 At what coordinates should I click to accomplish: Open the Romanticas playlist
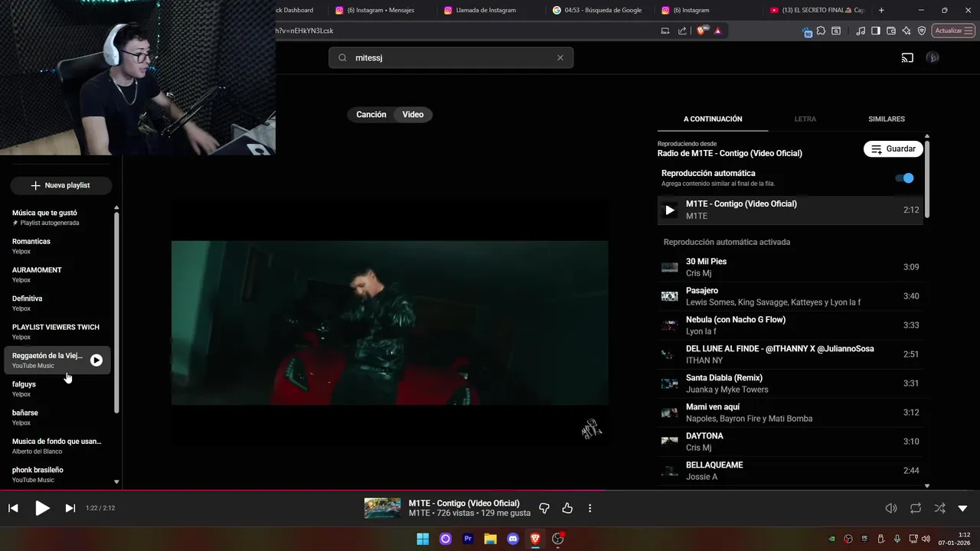coord(57,246)
